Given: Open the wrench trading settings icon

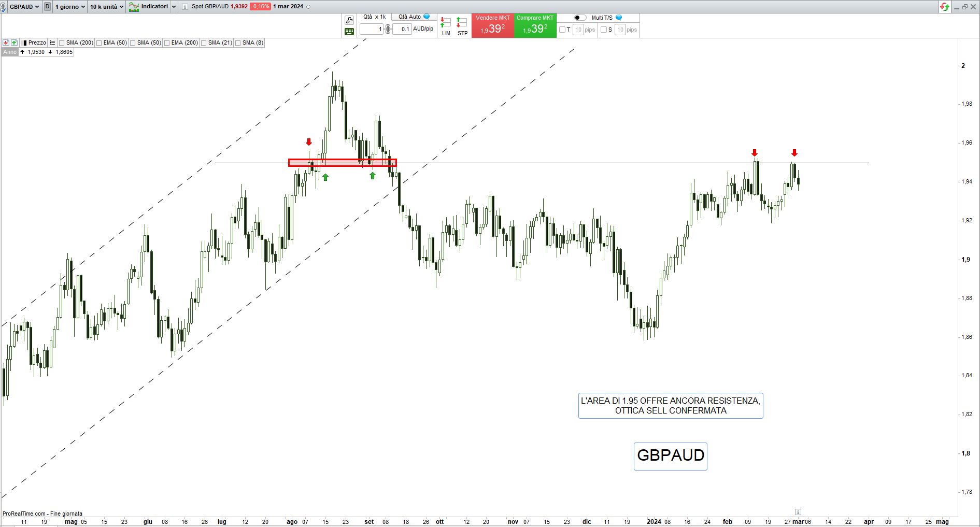Looking at the screenshot, I should point(349,20).
